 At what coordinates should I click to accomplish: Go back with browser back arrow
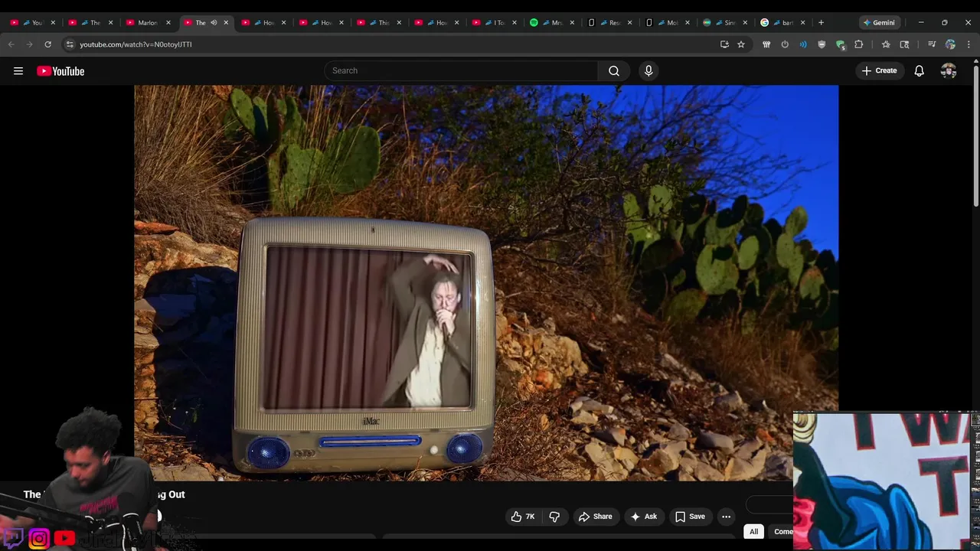(x=11, y=44)
